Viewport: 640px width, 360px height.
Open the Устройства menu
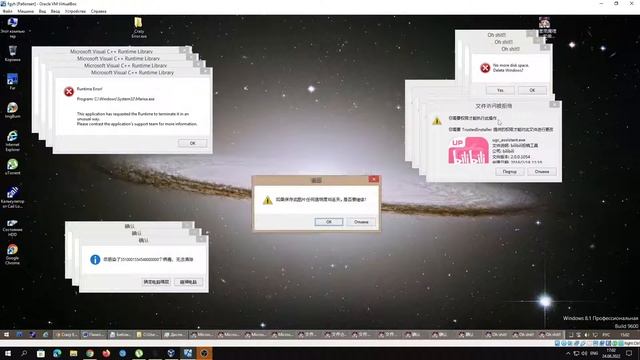click(75, 11)
